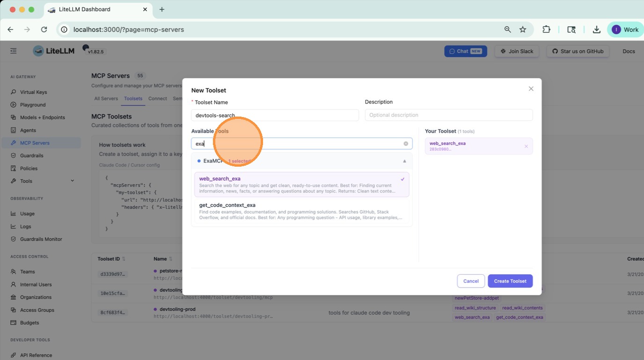The image size is (644, 360).
Task: Toggle the sidebar hamburger menu icon
Action: tap(13, 51)
